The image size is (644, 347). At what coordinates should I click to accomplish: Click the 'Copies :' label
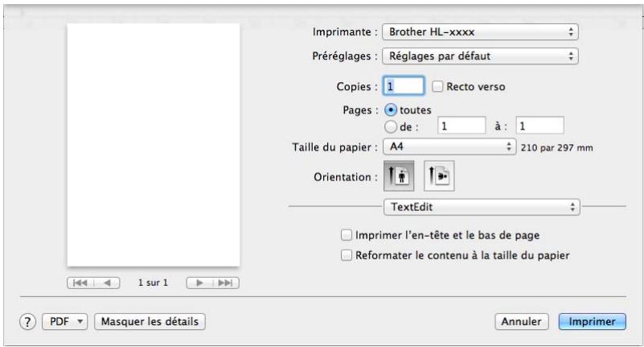pos(357,87)
